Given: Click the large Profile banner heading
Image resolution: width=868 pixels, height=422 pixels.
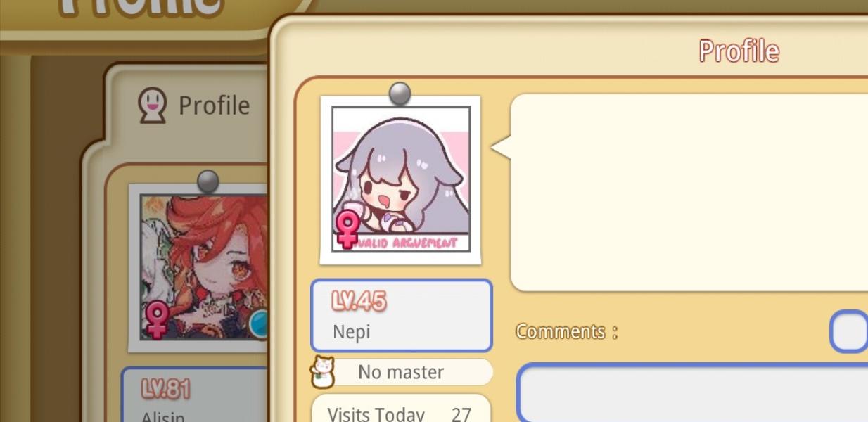Looking at the screenshot, I should [x=141, y=11].
